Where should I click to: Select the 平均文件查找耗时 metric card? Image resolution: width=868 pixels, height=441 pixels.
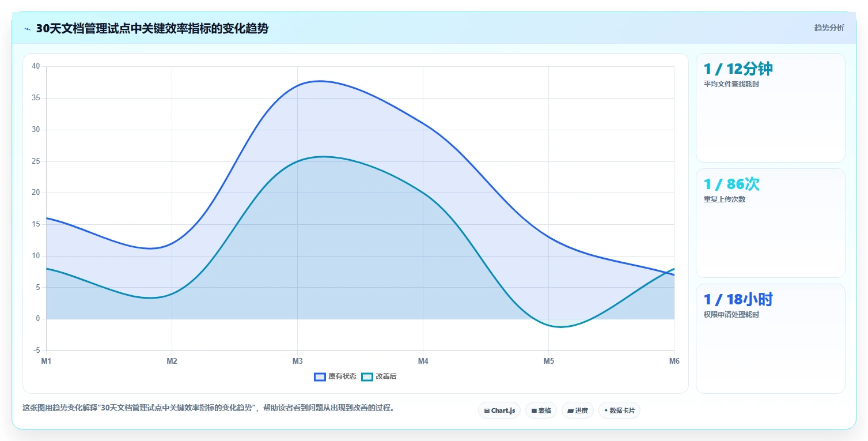coord(771,108)
